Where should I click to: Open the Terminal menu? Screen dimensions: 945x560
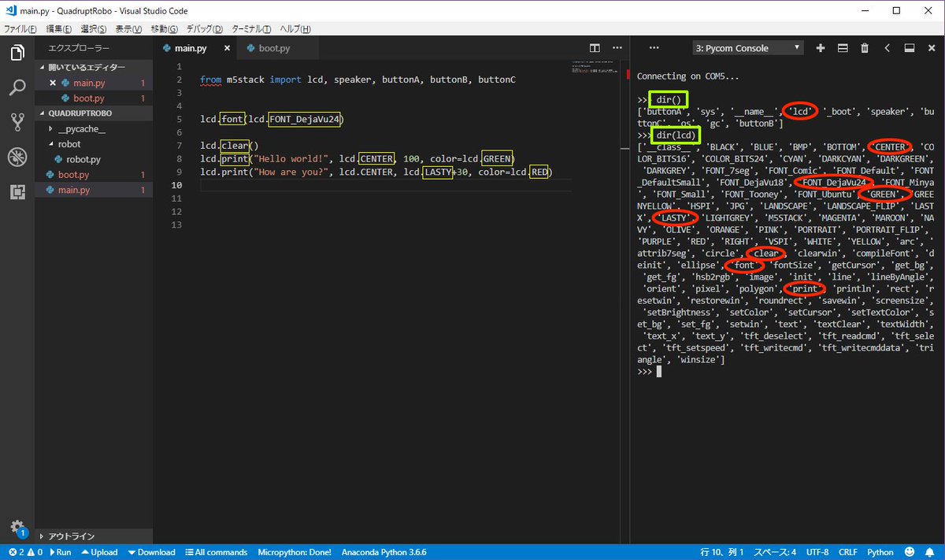[251, 29]
